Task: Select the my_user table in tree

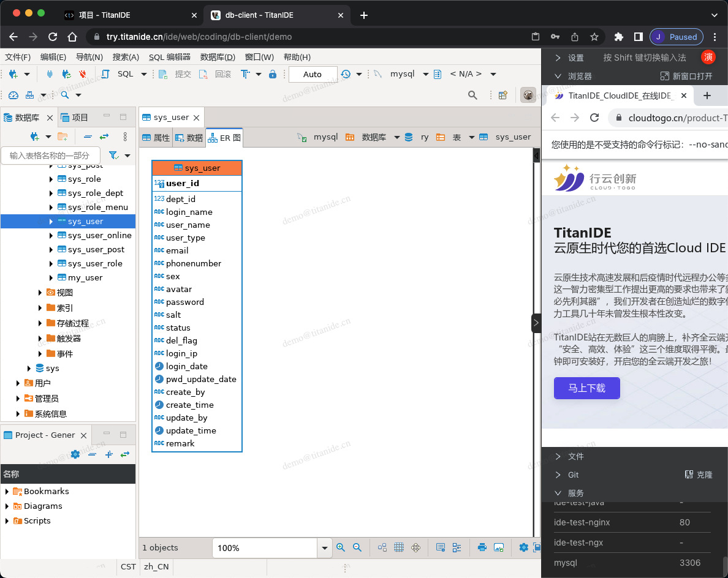Action: point(85,278)
